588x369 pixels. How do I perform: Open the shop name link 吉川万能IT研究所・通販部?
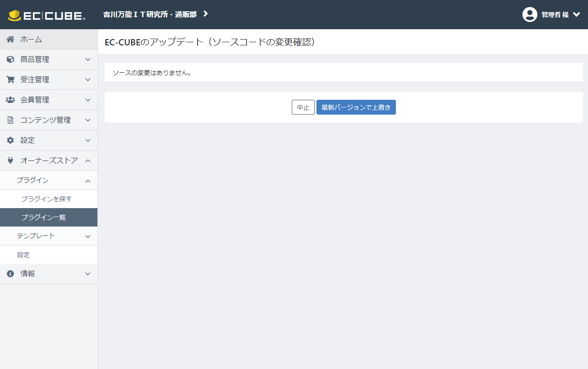pyautogui.click(x=150, y=14)
